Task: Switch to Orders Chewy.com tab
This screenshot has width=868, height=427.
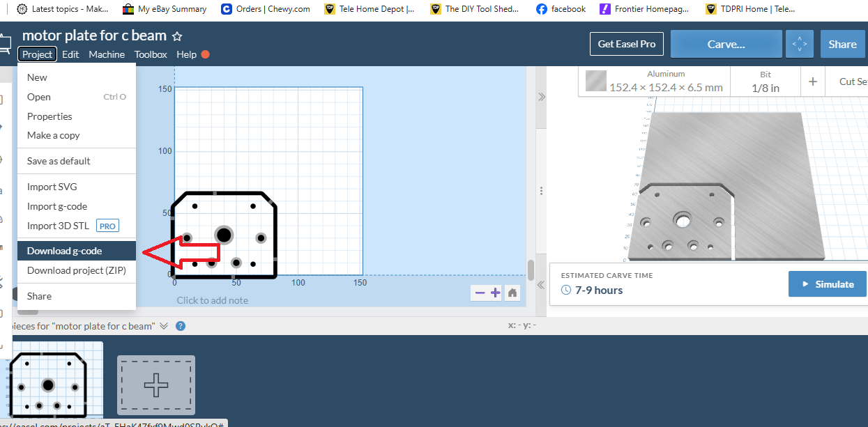Action: click(265, 9)
